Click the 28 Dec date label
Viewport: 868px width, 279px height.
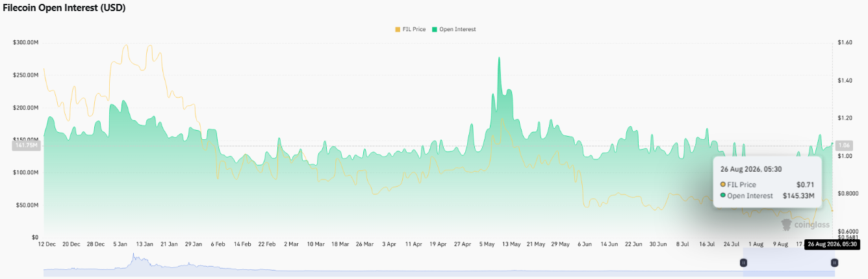tap(96, 245)
